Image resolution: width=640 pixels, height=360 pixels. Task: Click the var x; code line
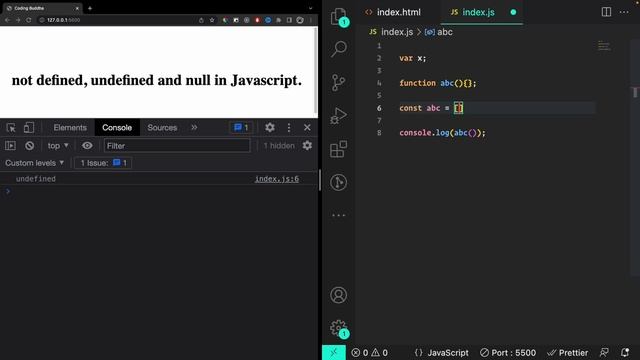point(413,58)
